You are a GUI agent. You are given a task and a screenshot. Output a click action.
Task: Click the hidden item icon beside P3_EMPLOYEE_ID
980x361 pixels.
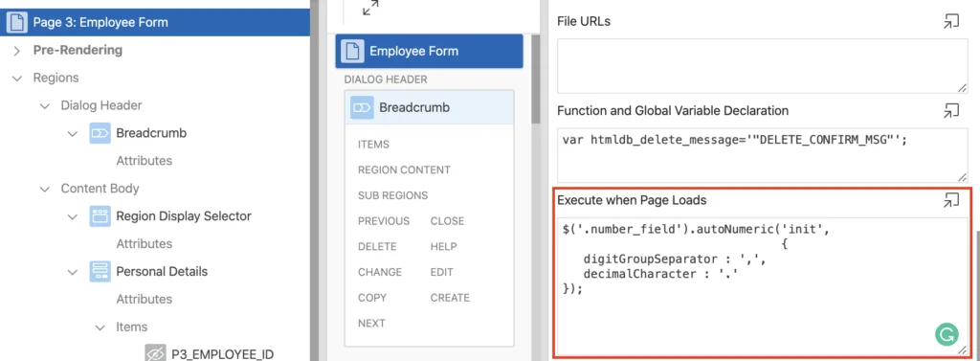(x=155, y=354)
